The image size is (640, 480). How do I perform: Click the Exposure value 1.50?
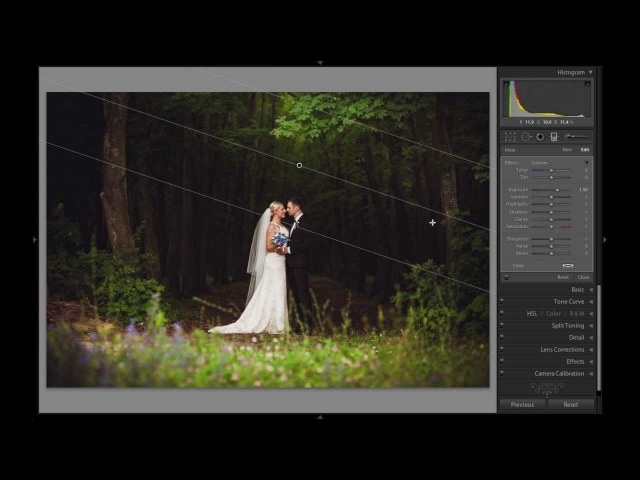(584, 190)
